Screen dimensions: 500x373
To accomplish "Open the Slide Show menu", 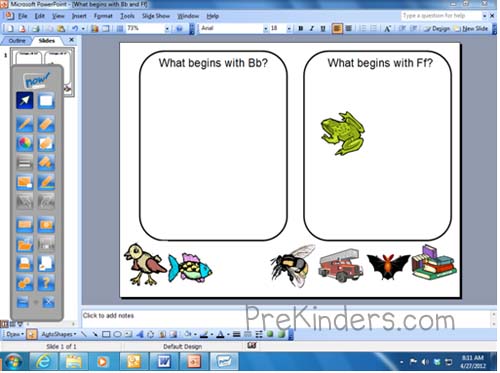I will point(156,16).
